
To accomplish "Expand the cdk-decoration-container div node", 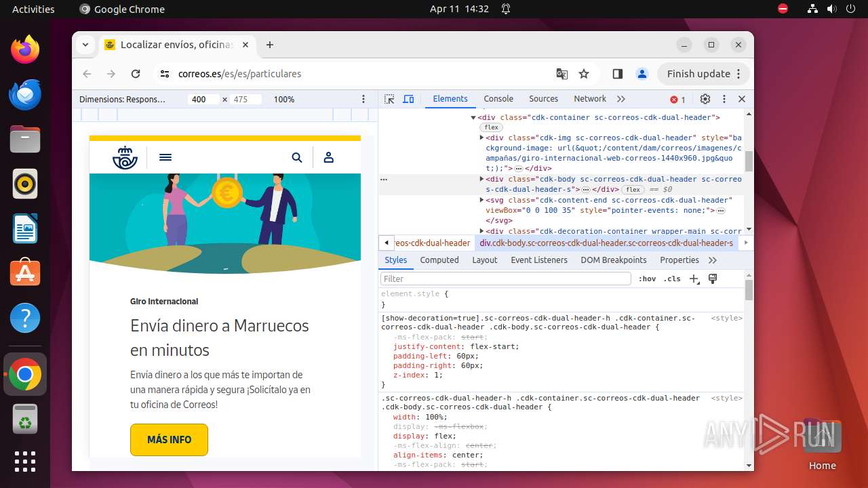I will 481,231.
